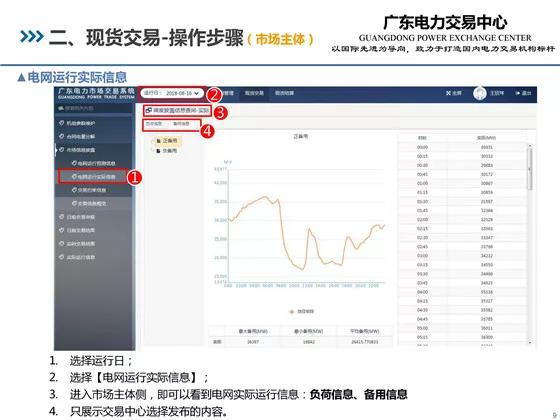The width and height of the screenshot is (560, 420).
Task: Click the logout (退出) icon
Action: (x=518, y=93)
